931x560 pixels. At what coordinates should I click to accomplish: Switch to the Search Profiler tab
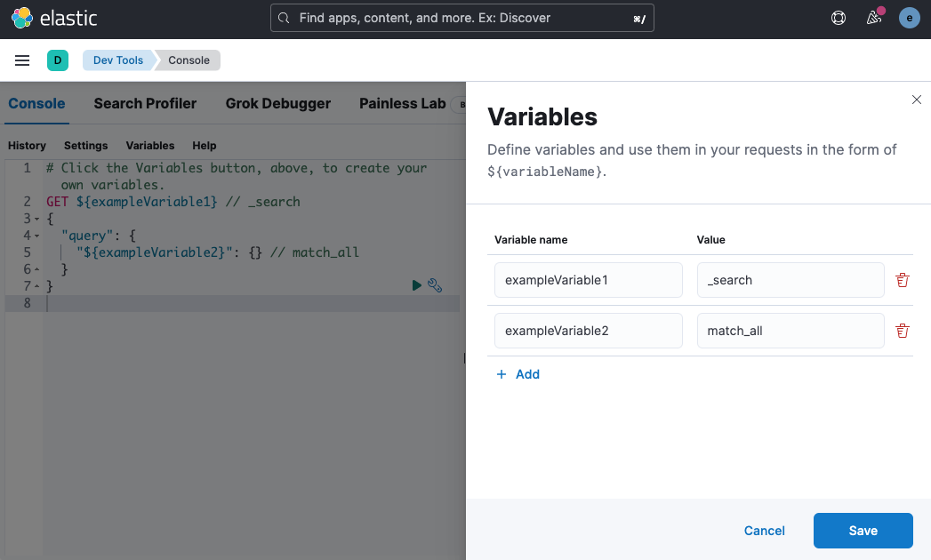tap(145, 104)
